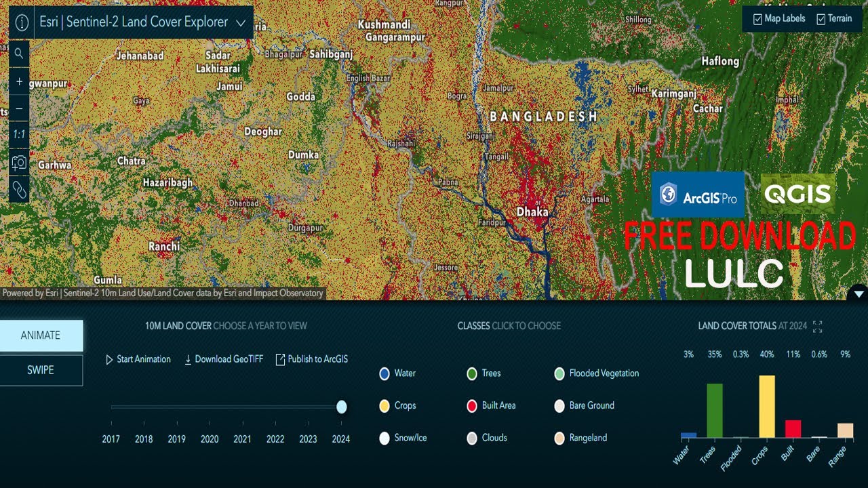Select year 2017 on timeline

[111, 439]
